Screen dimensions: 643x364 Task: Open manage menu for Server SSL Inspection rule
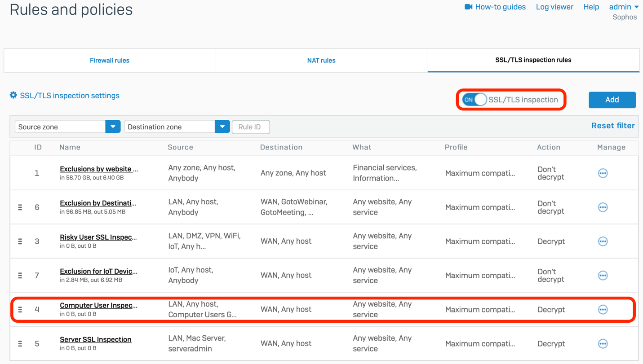coord(603,344)
